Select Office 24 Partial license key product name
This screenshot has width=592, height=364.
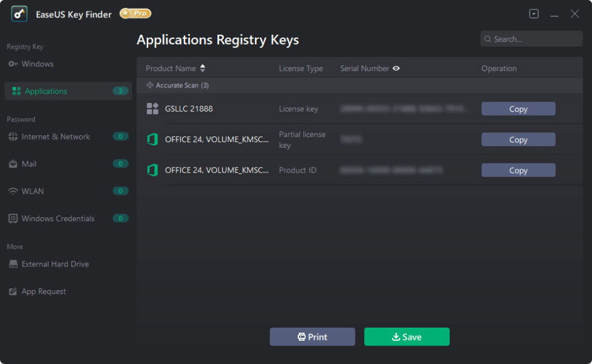point(217,139)
